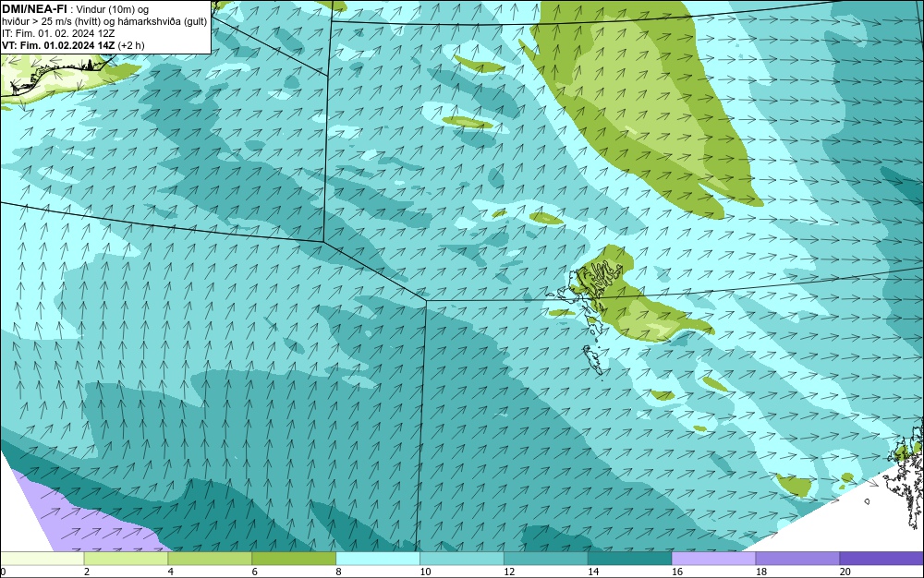Click the darkest purple legend swatch above 20
The height and width of the screenshot is (578, 924).
(x=882, y=559)
